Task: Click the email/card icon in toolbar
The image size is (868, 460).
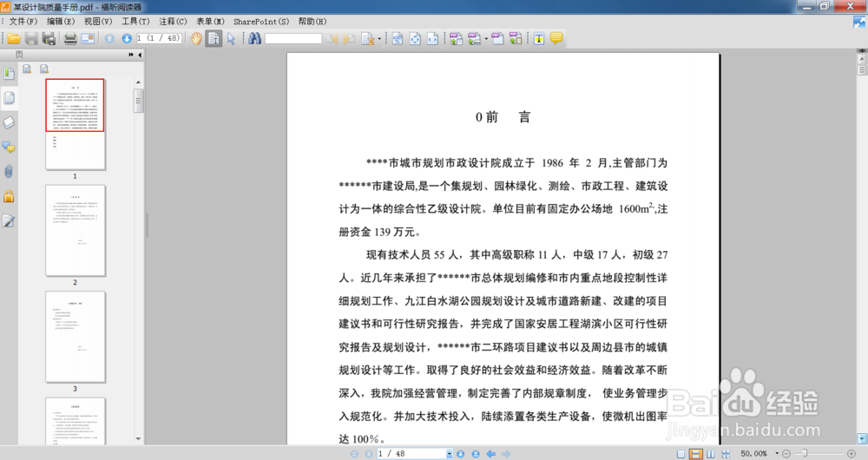Action: pos(88,39)
